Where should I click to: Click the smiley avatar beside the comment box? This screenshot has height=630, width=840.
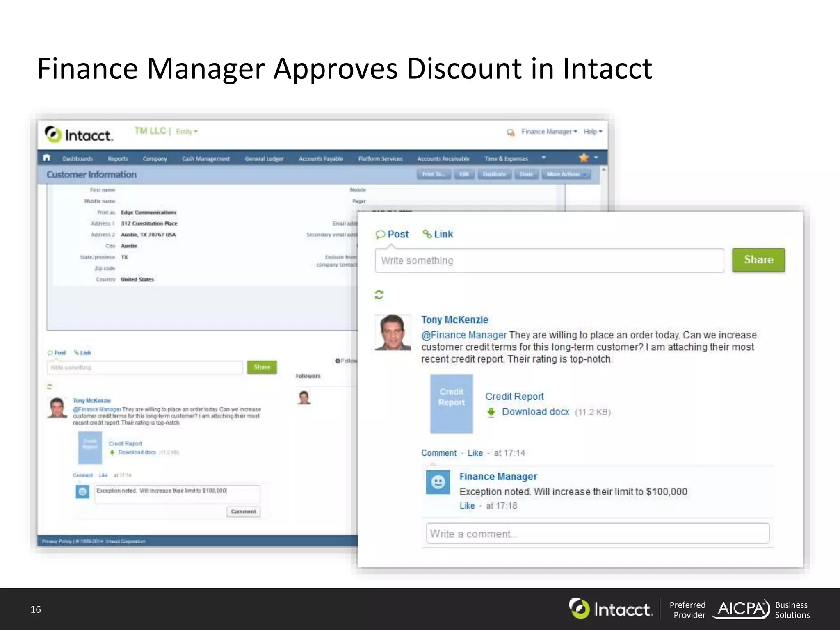coord(82,491)
